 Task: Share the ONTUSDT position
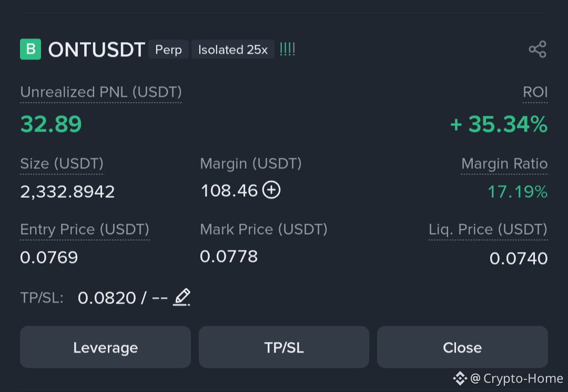pos(537,49)
